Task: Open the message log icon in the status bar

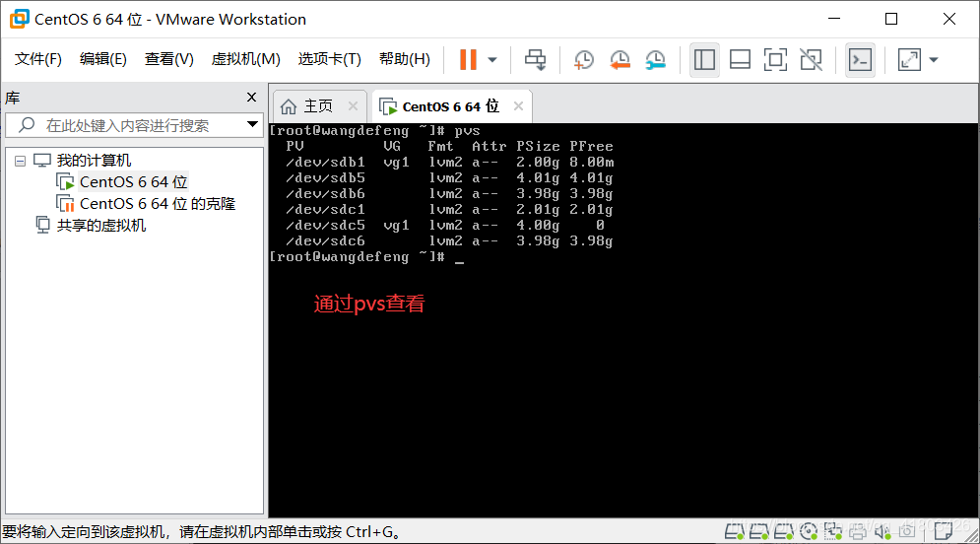Action: click(x=943, y=531)
